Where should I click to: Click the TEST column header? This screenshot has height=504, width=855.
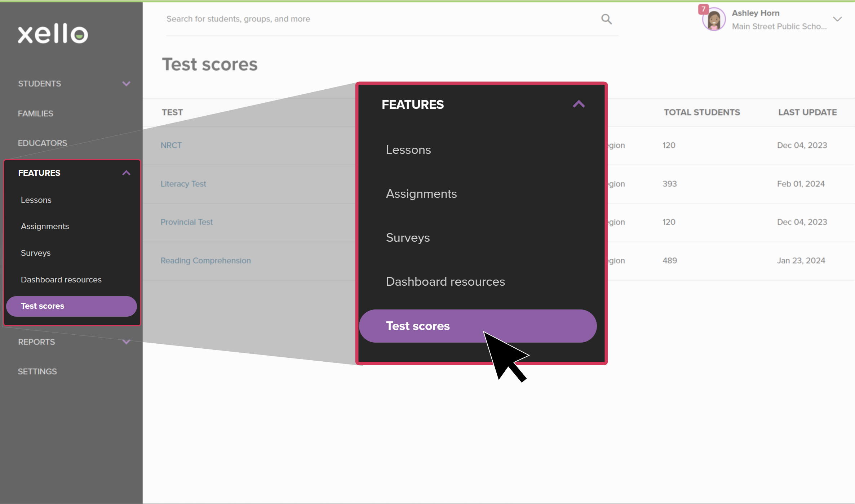pyautogui.click(x=172, y=112)
